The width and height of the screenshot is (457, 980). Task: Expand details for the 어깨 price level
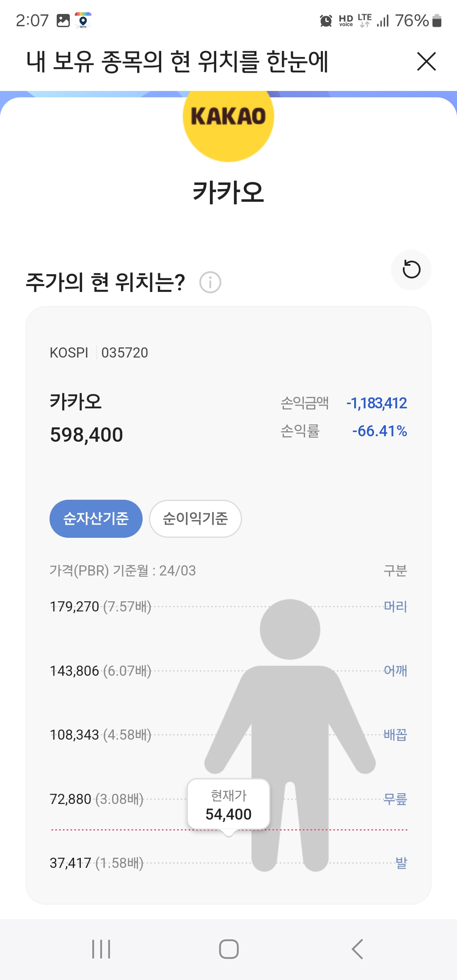point(396,672)
